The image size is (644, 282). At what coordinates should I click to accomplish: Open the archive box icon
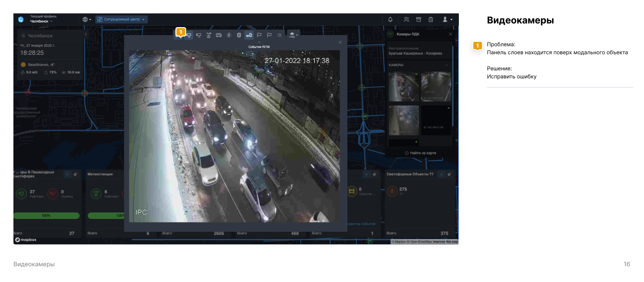(419, 19)
